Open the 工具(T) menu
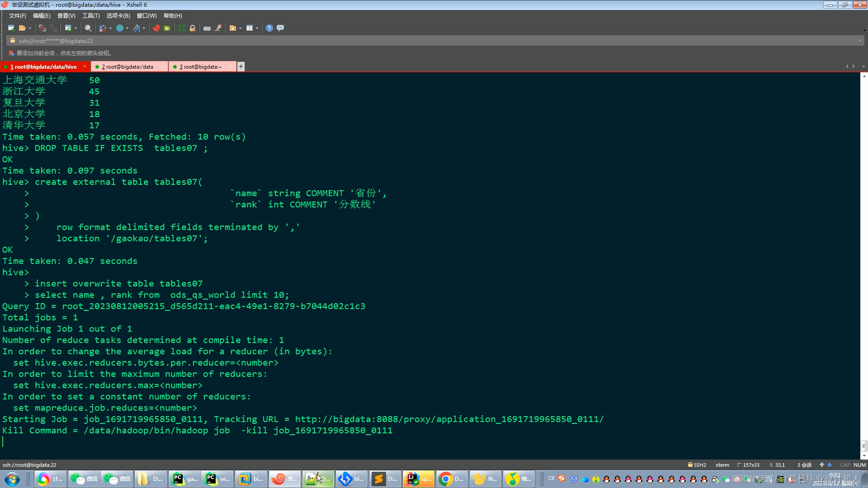868x488 pixels. [x=91, y=16]
